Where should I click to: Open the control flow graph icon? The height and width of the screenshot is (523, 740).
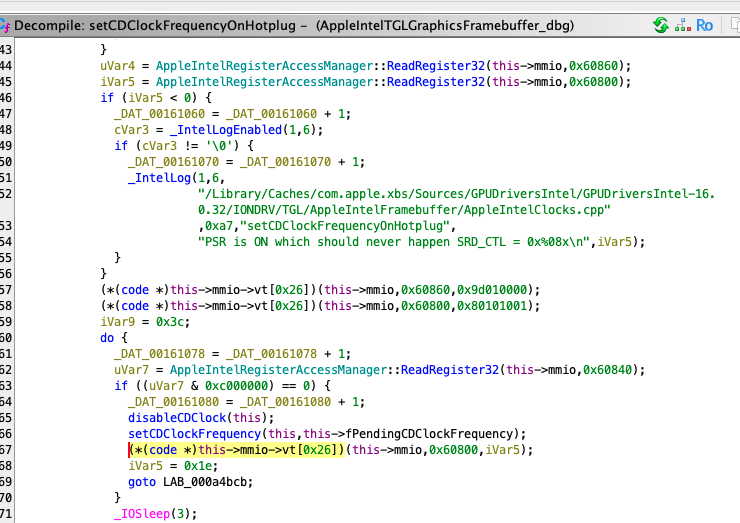point(682,25)
